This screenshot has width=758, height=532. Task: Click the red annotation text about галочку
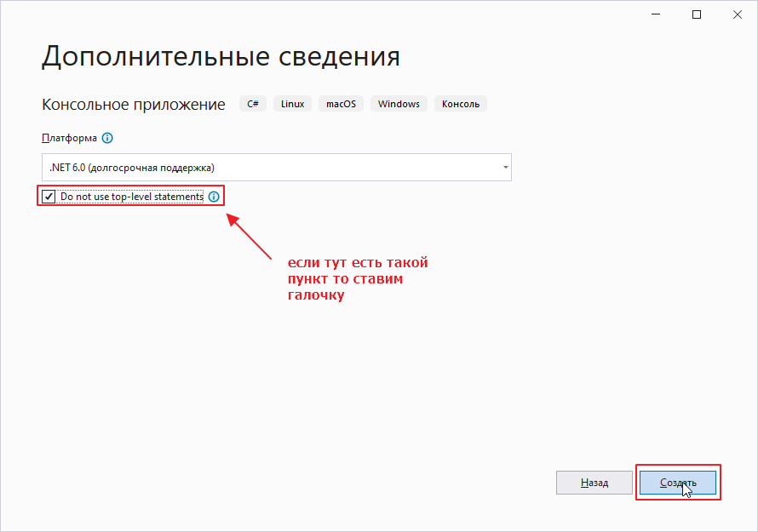click(358, 279)
